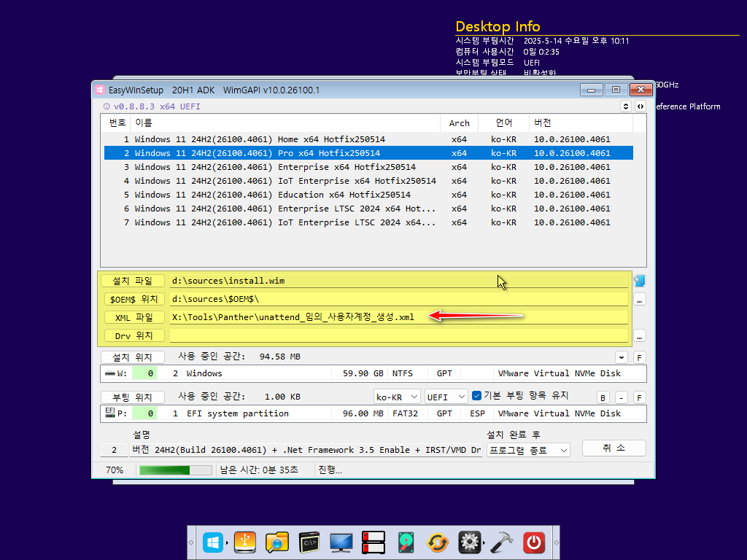Click the EasyWinSetup title bar app icon
Image resolution: width=747 pixels, height=560 pixels.
coord(99,90)
